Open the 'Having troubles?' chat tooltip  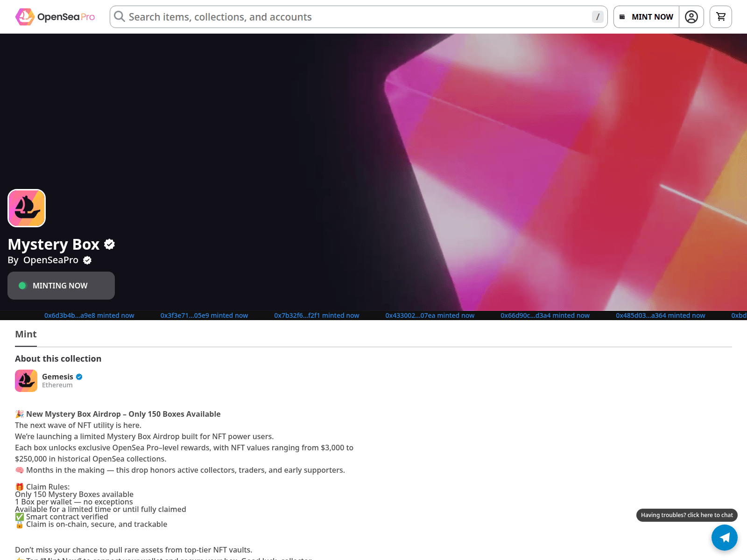coord(686,515)
